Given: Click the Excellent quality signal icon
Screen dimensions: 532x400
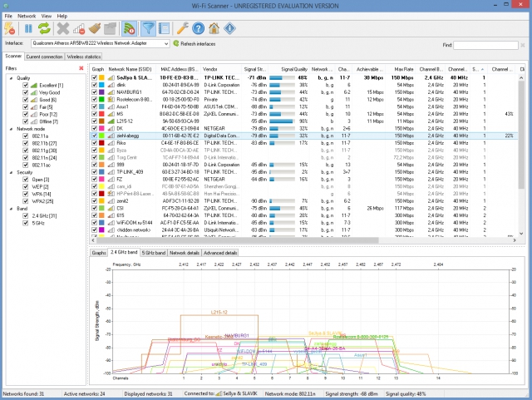Looking at the screenshot, I should [x=33, y=85].
